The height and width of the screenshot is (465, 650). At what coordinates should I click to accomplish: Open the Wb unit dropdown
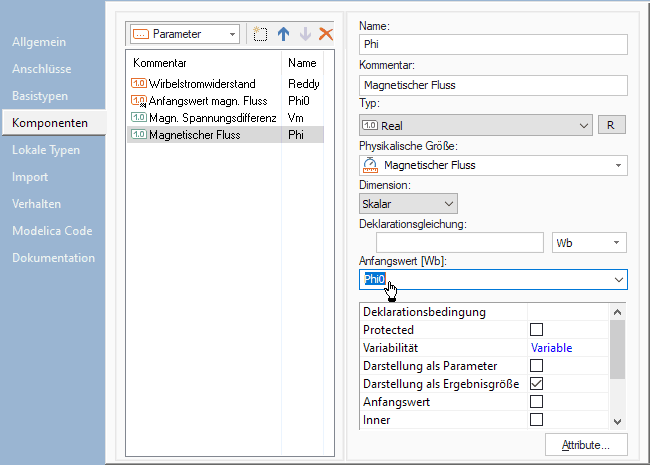click(x=589, y=243)
